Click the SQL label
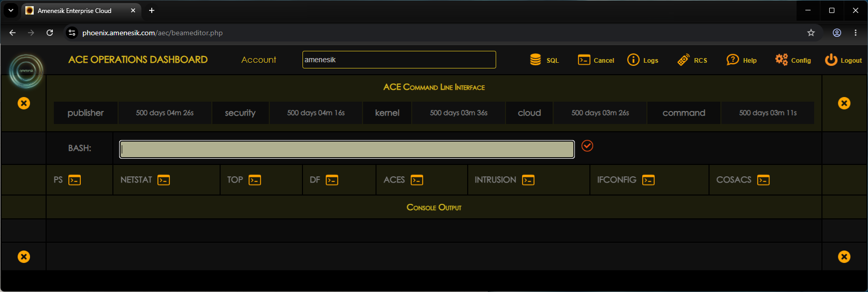 [553, 61]
